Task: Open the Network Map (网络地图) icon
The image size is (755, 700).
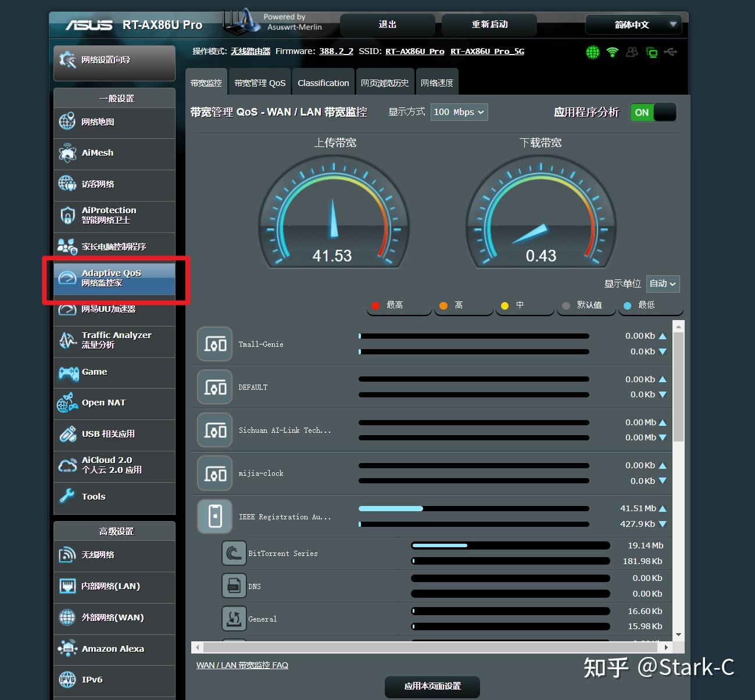Action: click(x=67, y=121)
